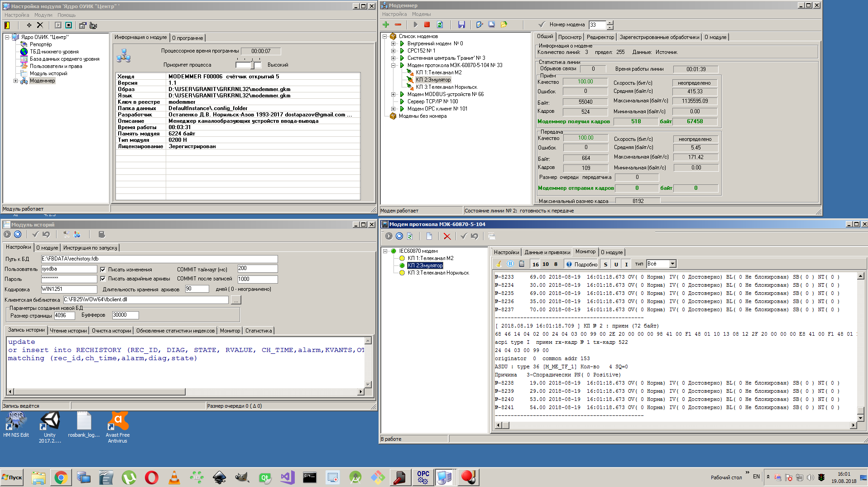Switch to the 'Чтение истории' tab
This screenshot has width=868, height=487.
coord(68,331)
